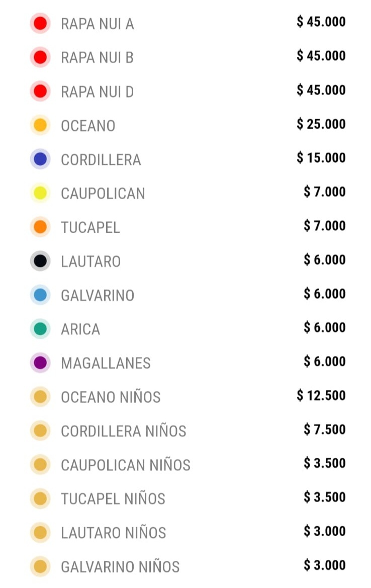Click the bright yellow CAUPOLICAN dot
Viewport: 371px width, 588px height.
[40, 193]
